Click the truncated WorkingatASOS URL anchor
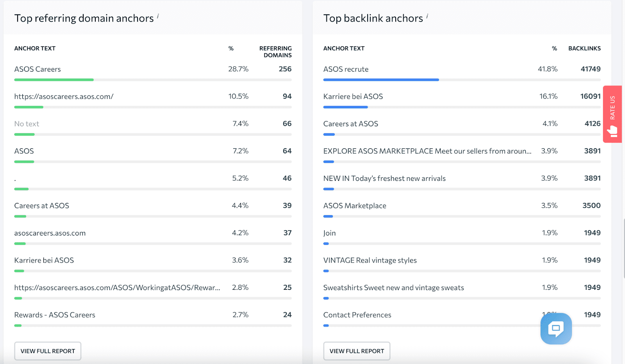The width and height of the screenshot is (625, 364). [117, 287]
